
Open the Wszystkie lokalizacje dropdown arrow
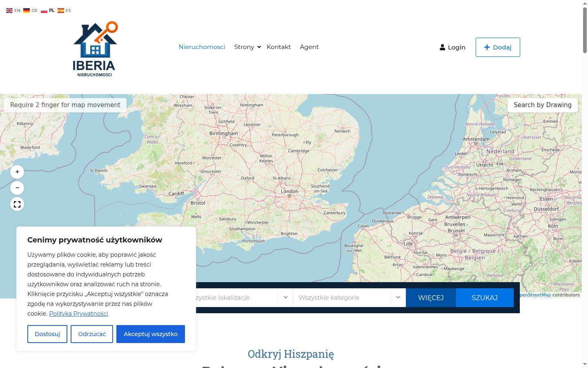pos(285,297)
